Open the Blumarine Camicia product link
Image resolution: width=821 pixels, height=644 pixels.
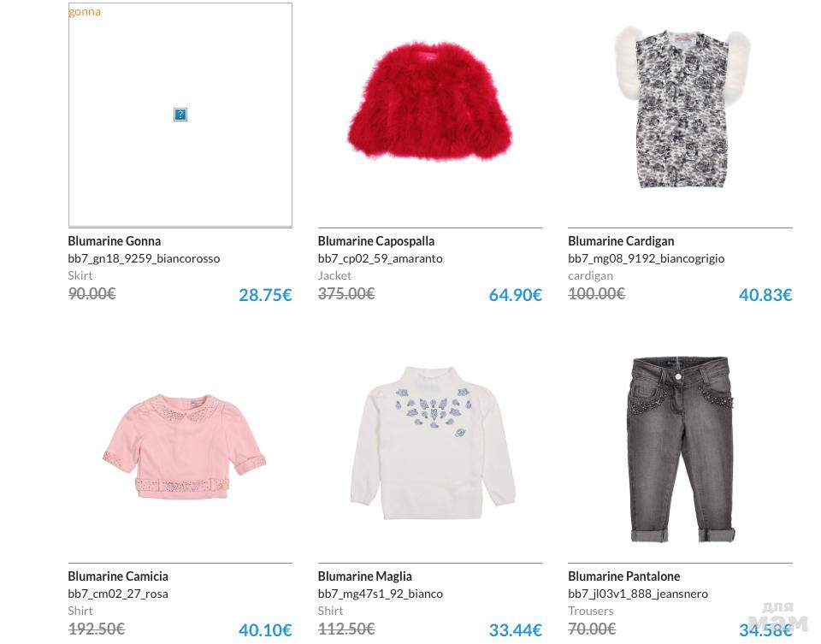[118, 576]
